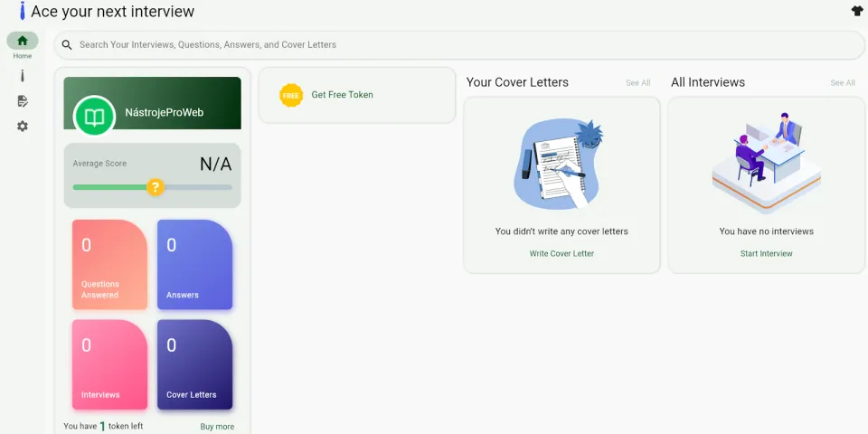Screen dimensions: 868x434
Task: Focus the search interviews input field
Action: [459, 45]
